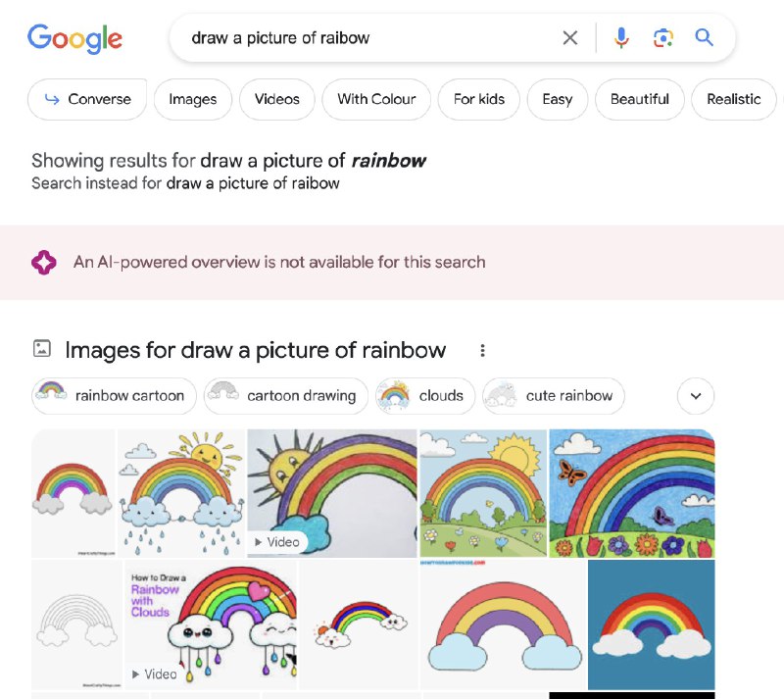The image size is (784, 699).
Task: Click the AI overview sparkle icon
Action: (x=44, y=262)
